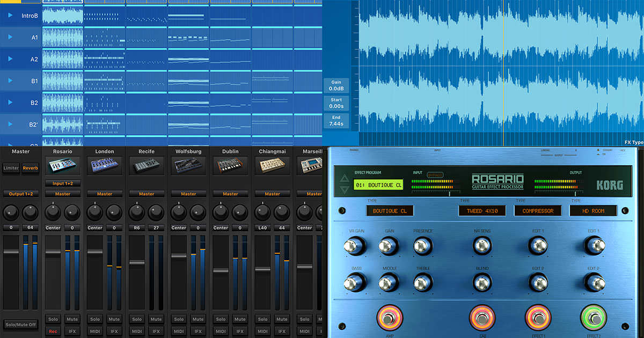The width and height of the screenshot is (644, 338).
Task: Open the London gadget thumbnail
Action: tap(104, 166)
